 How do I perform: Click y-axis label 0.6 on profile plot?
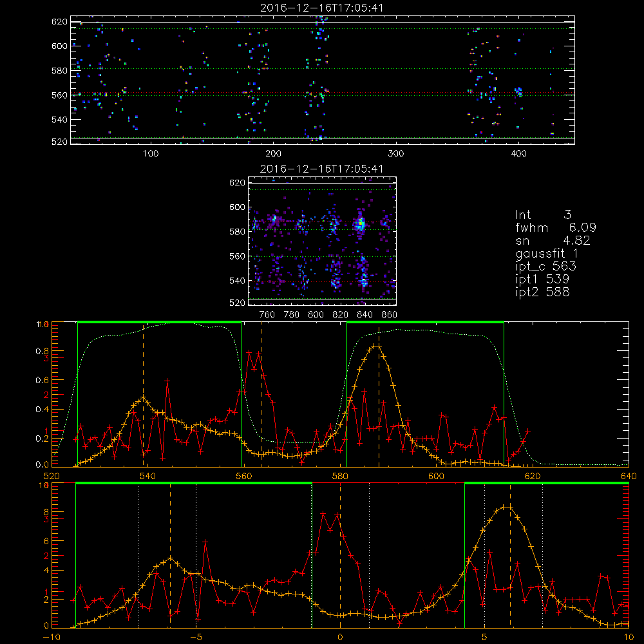click(x=42, y=381)
